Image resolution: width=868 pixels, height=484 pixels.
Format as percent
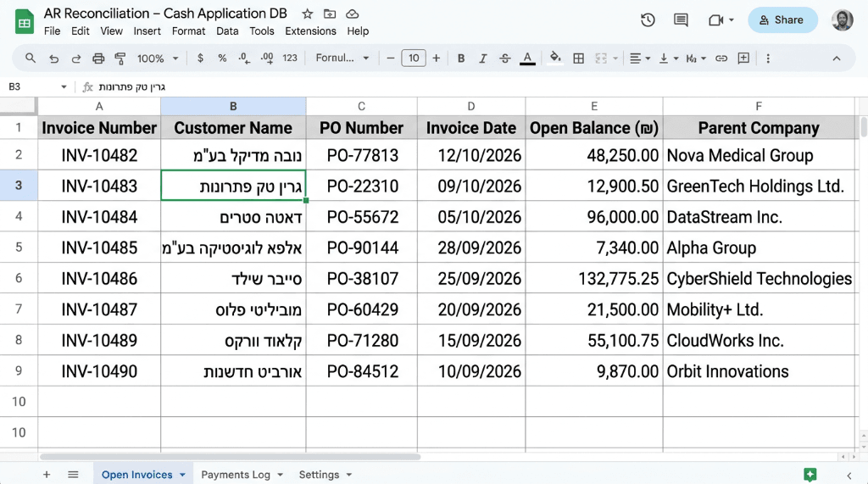coord(222,58)
